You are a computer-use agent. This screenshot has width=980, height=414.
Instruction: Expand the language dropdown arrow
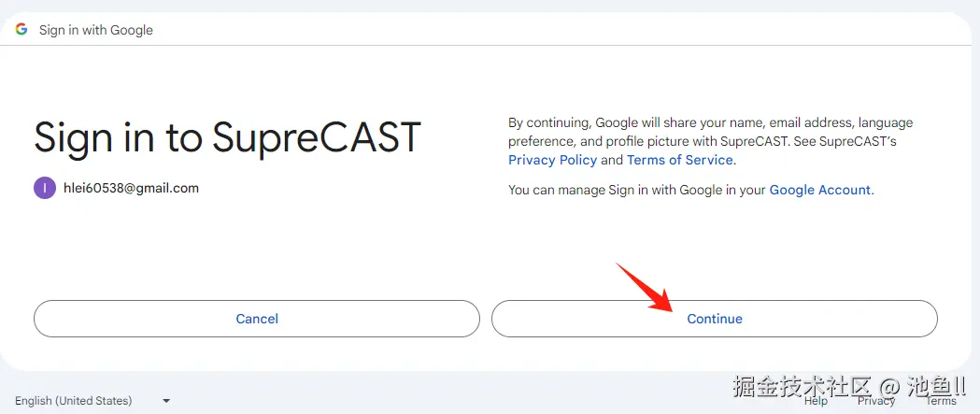click(166, 401)
